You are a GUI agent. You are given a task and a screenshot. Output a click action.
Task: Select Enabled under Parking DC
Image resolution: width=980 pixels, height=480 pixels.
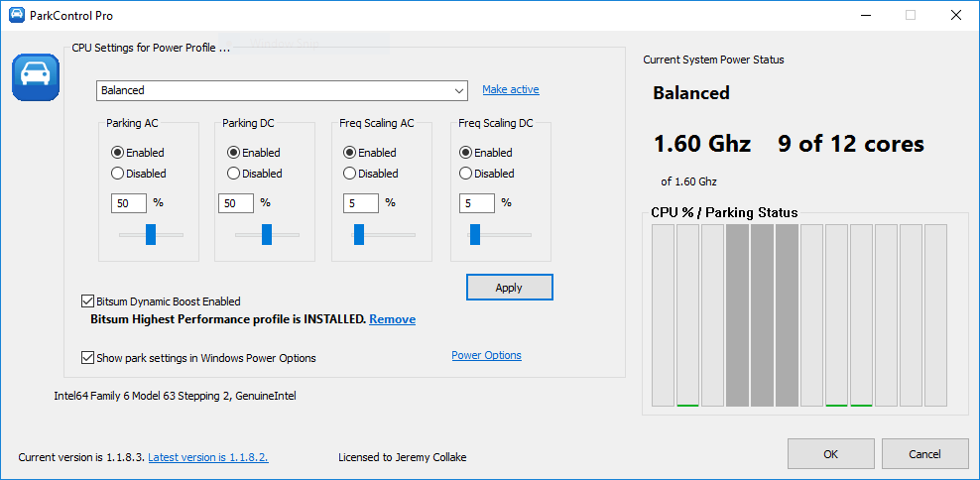[254, 153]
